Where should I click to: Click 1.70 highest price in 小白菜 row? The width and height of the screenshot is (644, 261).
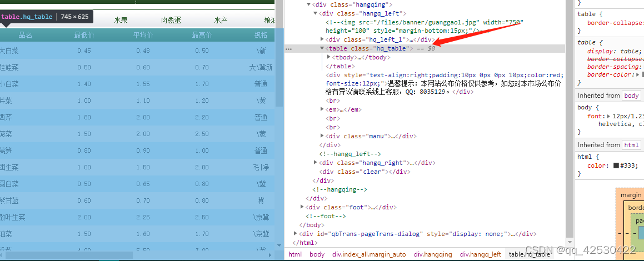(x=202, y=84)
